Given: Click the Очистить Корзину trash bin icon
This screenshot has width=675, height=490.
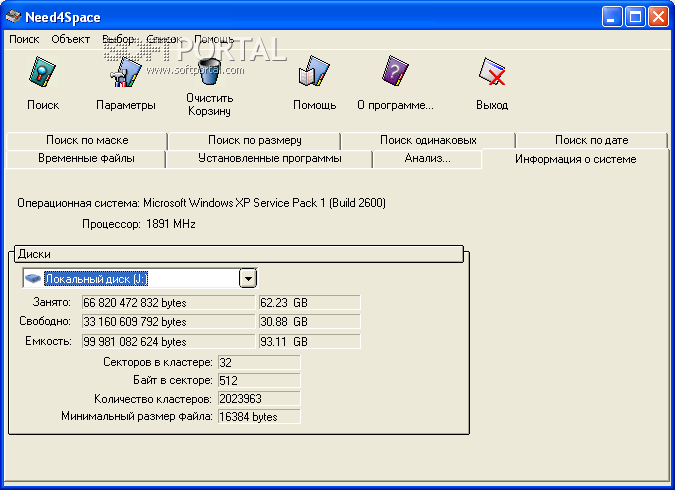Looking at the screenshot, I should [x=209, y=71].
